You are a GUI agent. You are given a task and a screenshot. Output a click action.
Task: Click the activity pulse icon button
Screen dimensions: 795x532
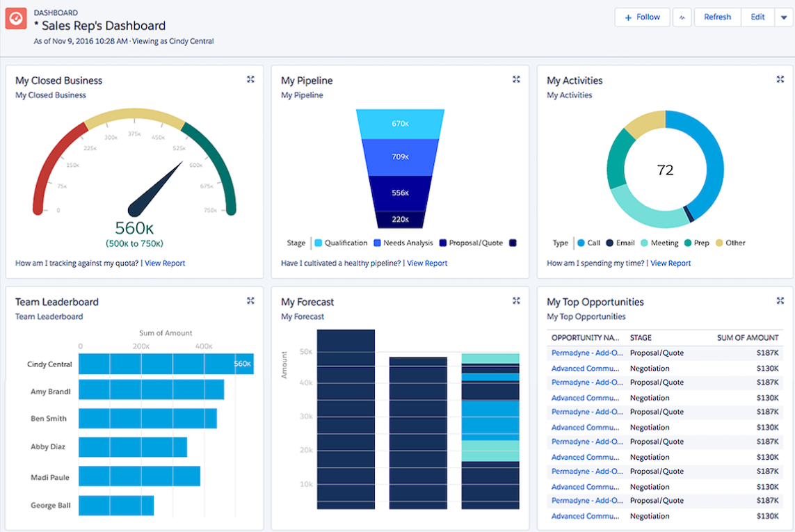(682, 17)
